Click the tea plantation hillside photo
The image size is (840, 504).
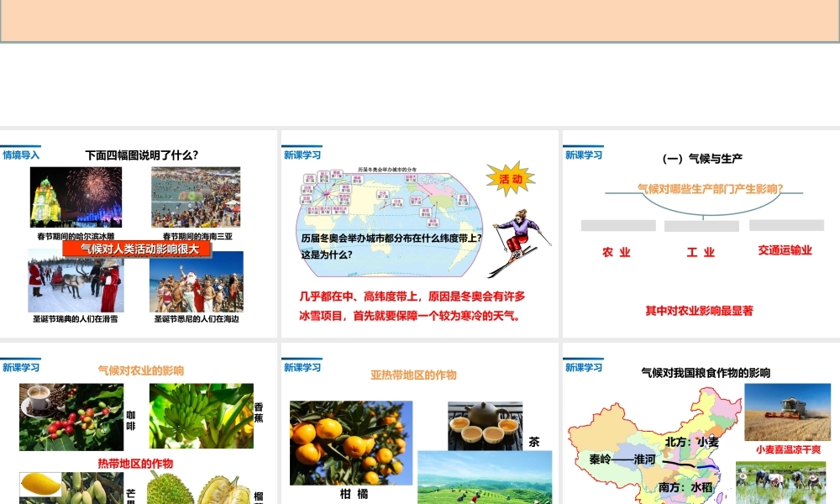485,477
